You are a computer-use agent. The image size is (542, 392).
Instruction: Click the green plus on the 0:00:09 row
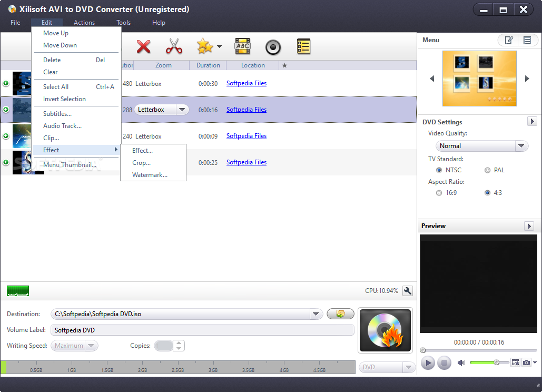(6, 136)
